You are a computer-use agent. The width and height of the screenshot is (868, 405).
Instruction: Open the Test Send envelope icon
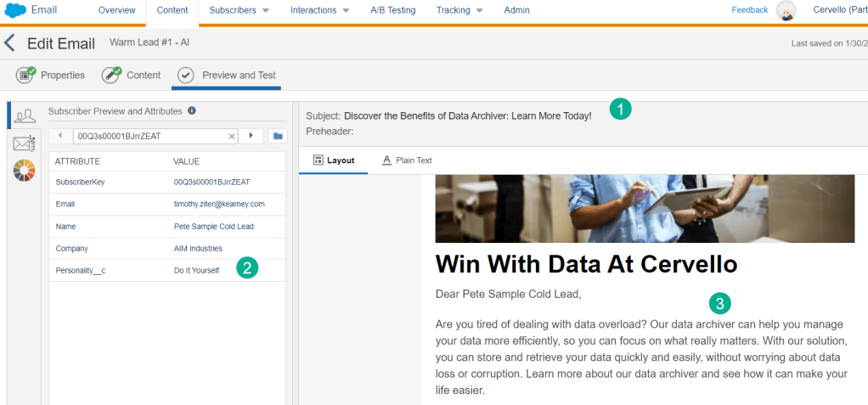tap(24, 143)
